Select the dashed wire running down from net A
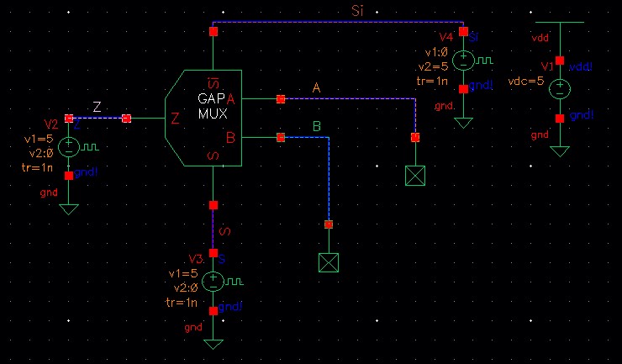Screen dimensions: 622x364 (x=415, y=118)
